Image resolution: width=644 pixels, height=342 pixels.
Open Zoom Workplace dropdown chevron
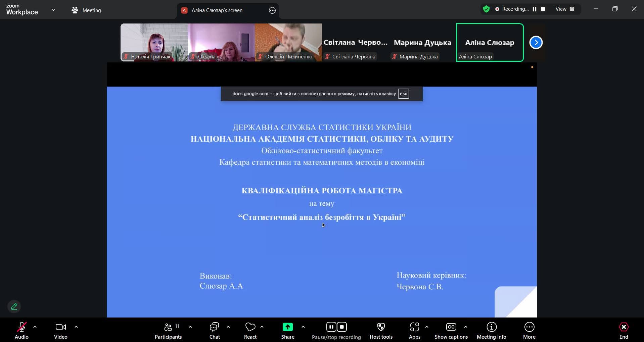tap(53, 10)
